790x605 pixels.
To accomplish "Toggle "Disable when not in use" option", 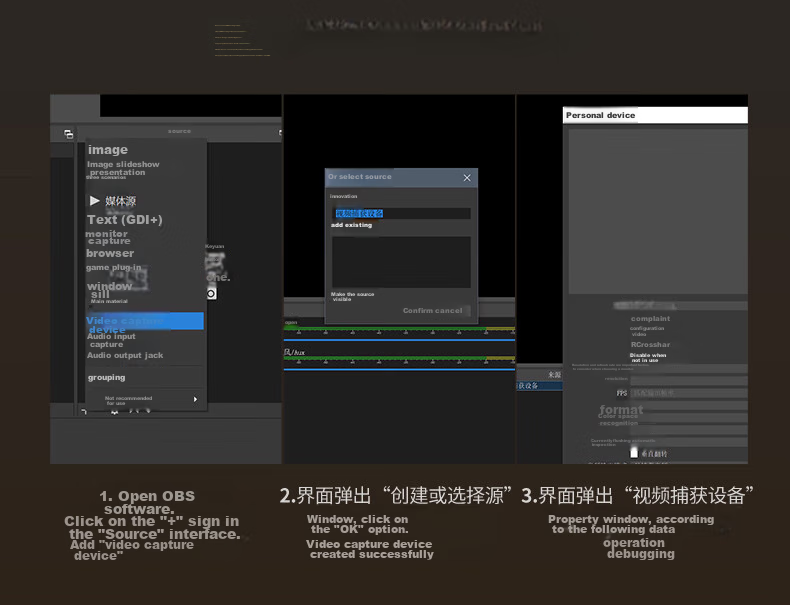I will 647,358.
